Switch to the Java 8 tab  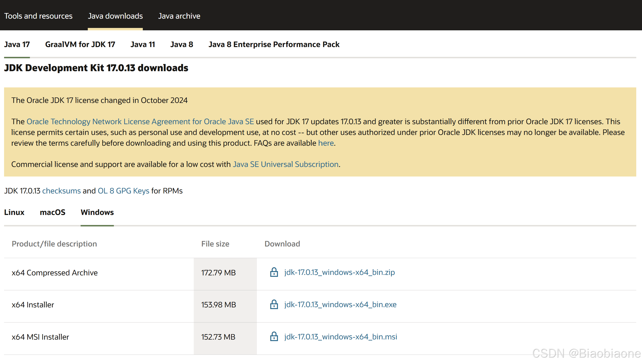(x=182, y=44)
